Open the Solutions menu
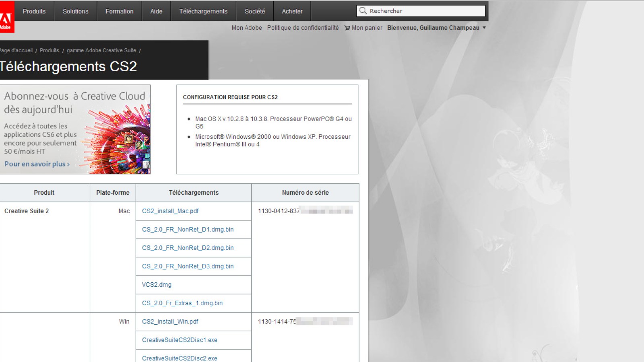The image size is (644, 362). pyautogui.click(x=75, y=11)
